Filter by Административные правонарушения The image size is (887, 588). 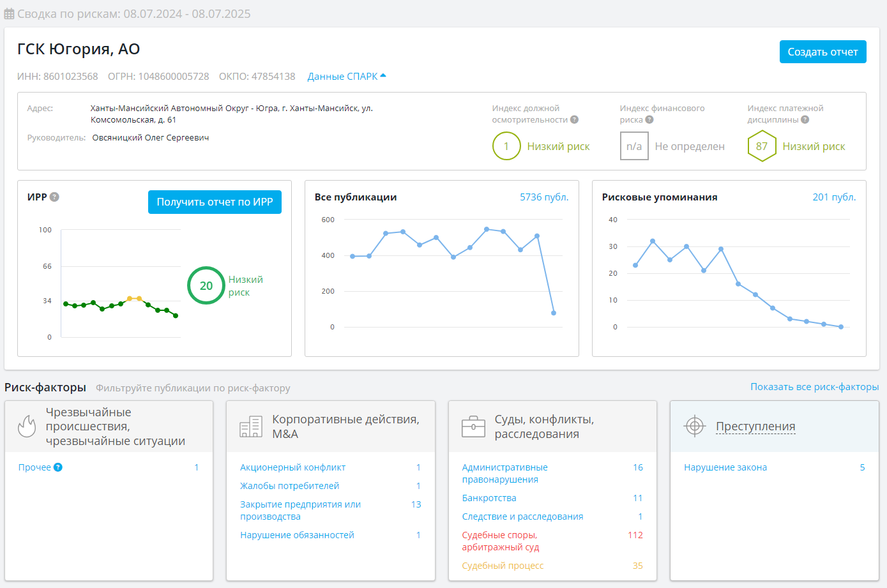pos(504,473)
